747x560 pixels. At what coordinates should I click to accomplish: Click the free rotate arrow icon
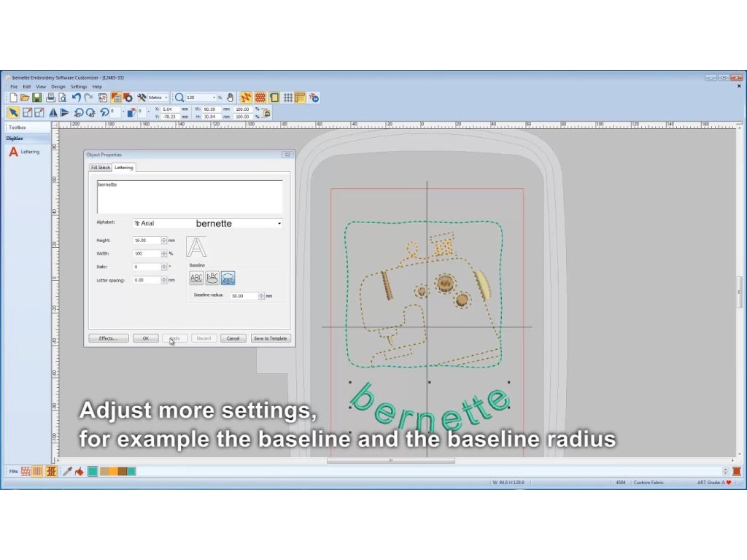click(104, 112)
